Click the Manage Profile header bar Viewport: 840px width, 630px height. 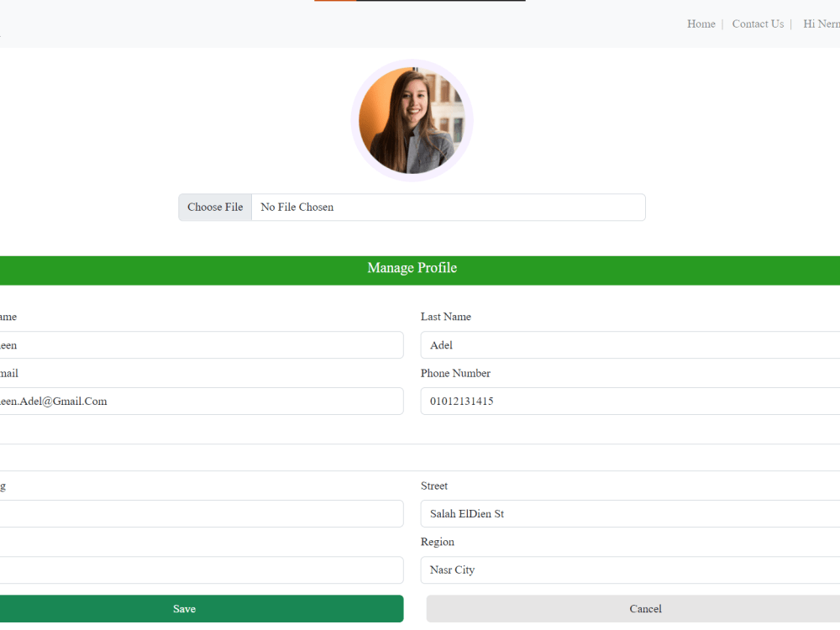pos(420,270)
